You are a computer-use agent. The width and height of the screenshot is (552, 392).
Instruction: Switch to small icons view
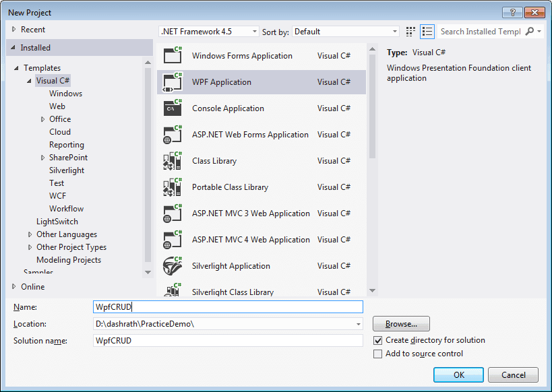click(x=410, y=31)
